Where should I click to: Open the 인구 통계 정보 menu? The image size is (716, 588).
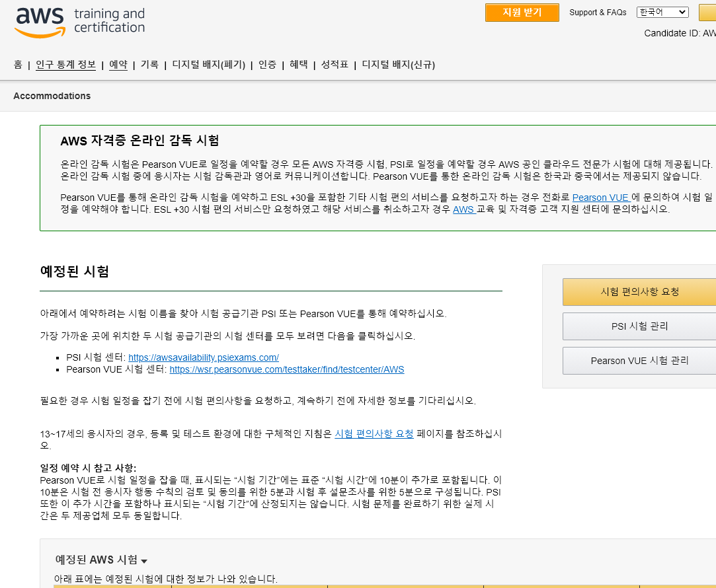point(65,65)
